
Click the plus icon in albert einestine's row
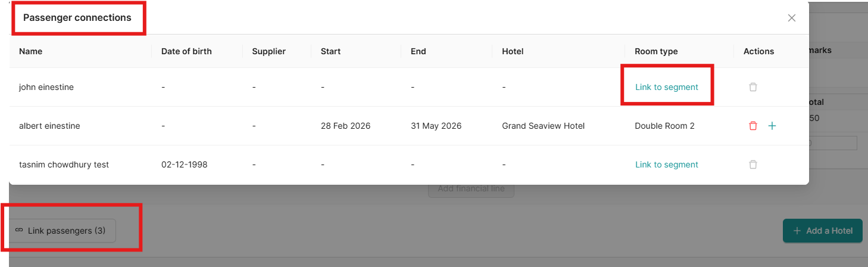coord(772,126)
